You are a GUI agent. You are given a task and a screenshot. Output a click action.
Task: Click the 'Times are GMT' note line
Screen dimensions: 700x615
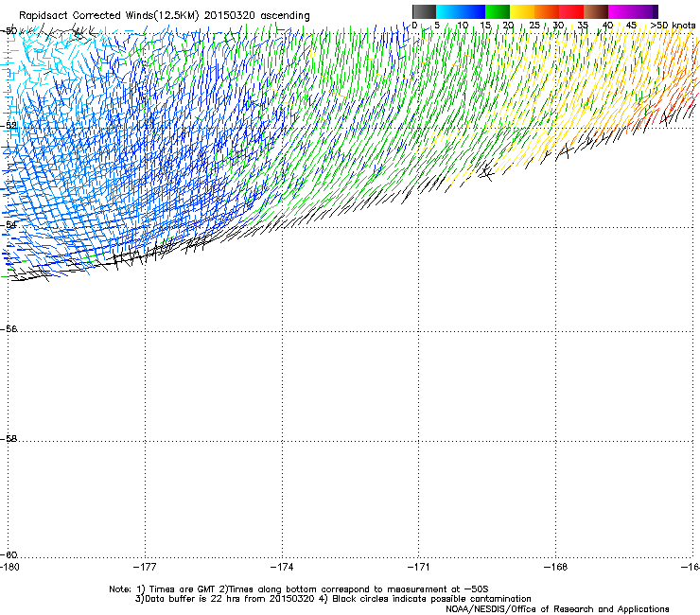[299, 589]
